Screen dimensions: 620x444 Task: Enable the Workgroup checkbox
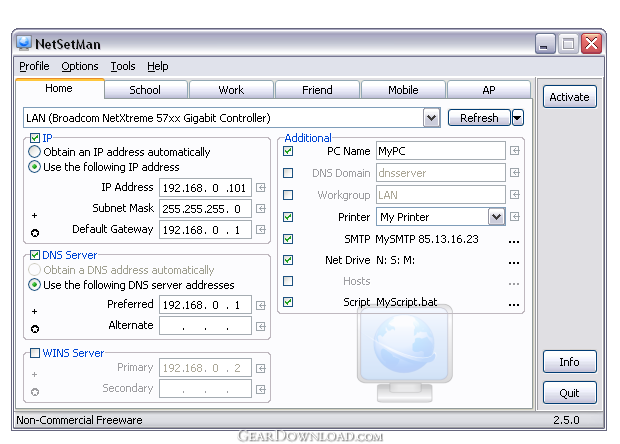point(288,195)
